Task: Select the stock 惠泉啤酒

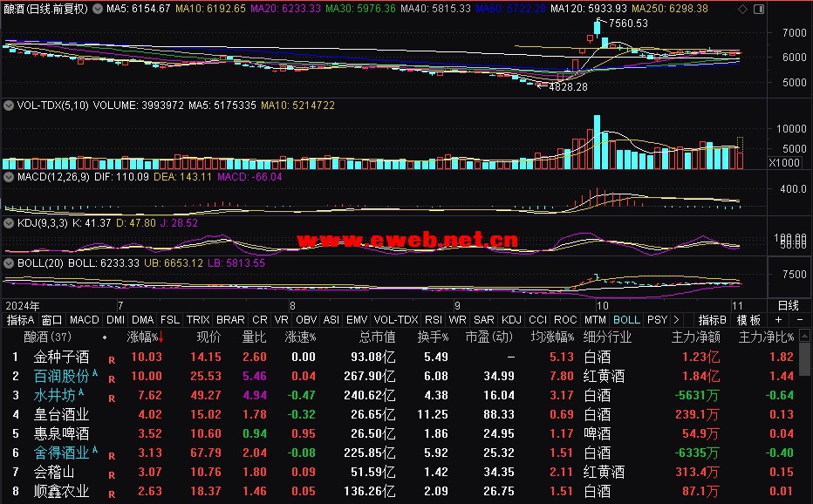Action: tap(61, 433)
